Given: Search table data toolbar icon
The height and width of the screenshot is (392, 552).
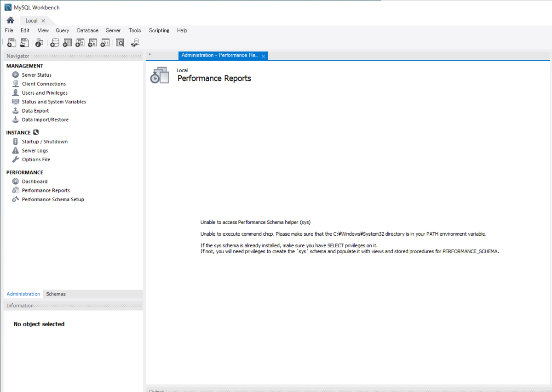Looking at the screenshot, I should [x=120, y=43].
